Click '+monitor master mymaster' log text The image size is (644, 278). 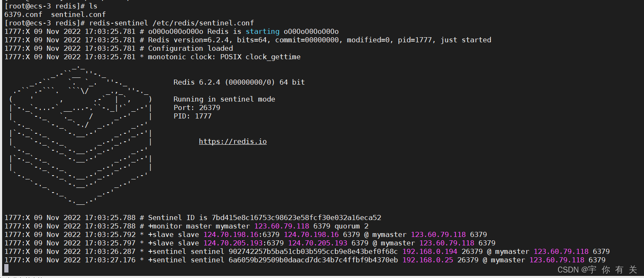pos(199,226)
